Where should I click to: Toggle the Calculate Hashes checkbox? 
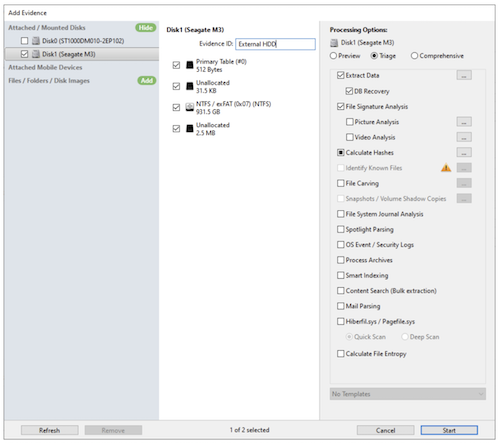340,153
